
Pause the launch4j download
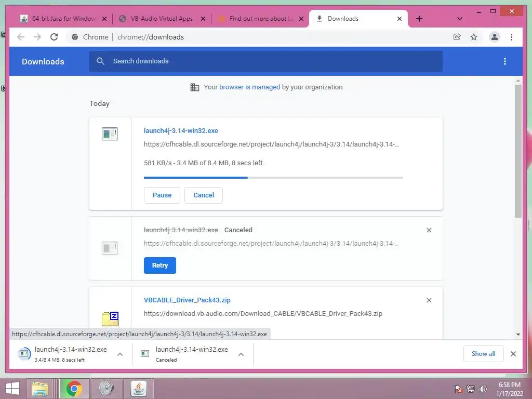[162, 195]
